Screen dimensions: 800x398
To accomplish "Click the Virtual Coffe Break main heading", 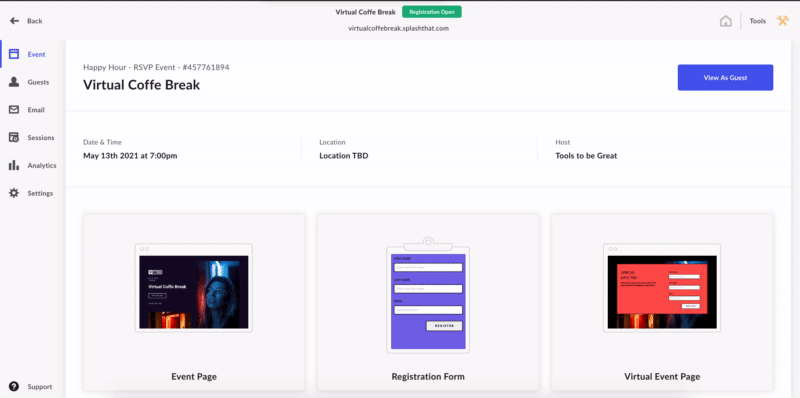I will coord(141,85).
